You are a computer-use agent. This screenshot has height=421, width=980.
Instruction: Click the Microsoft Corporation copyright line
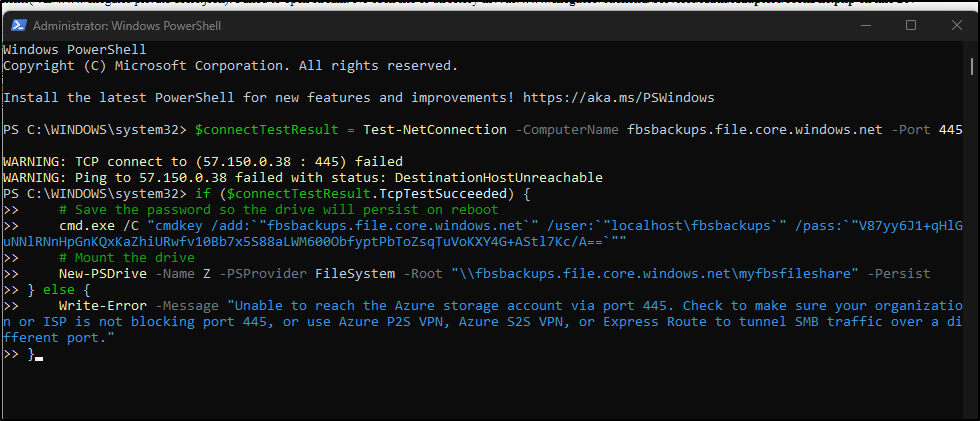click(231, 66)
